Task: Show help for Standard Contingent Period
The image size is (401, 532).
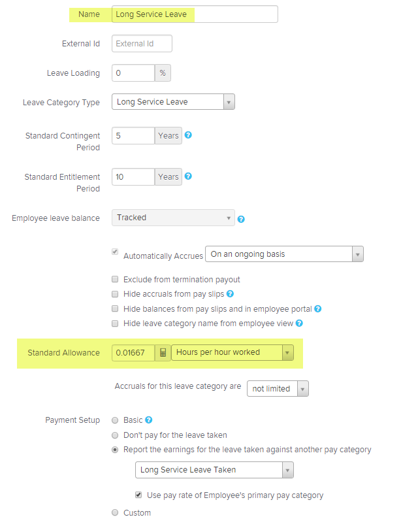Action: pos(188,135)
